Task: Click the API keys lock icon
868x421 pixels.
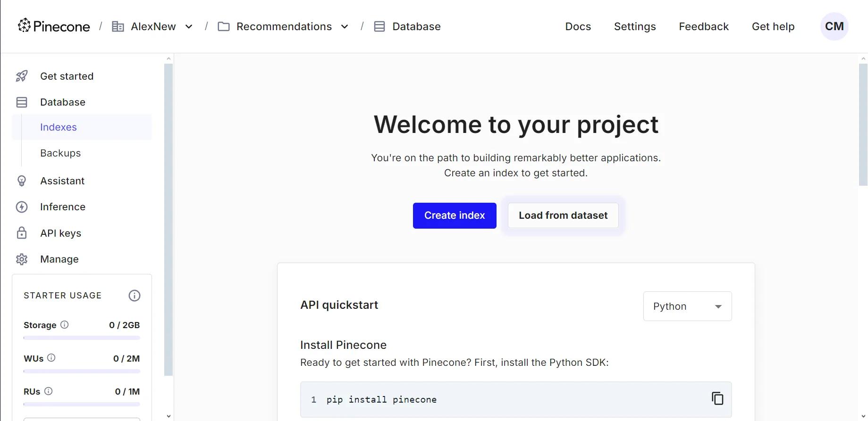Action: [22, 233]
